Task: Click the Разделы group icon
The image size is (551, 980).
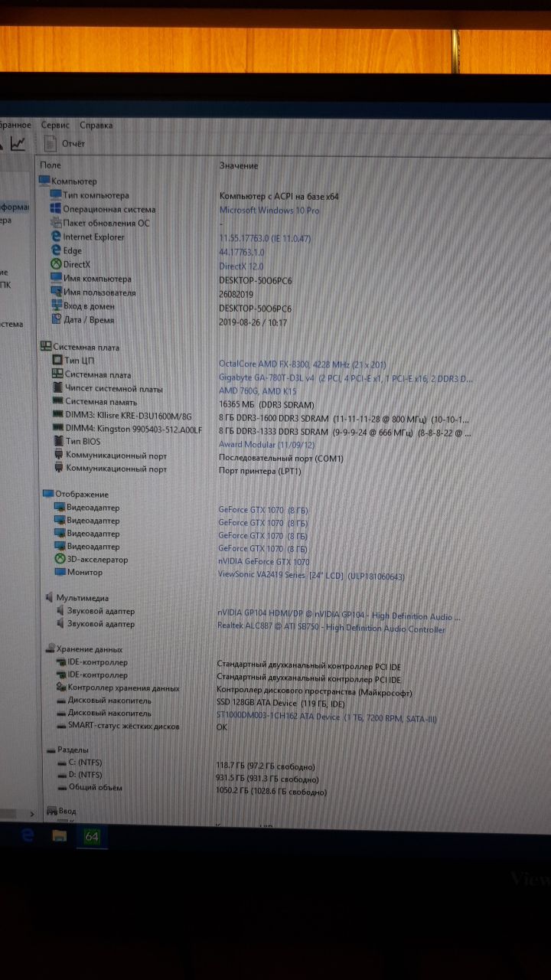Action: click(x=51, y=750)
